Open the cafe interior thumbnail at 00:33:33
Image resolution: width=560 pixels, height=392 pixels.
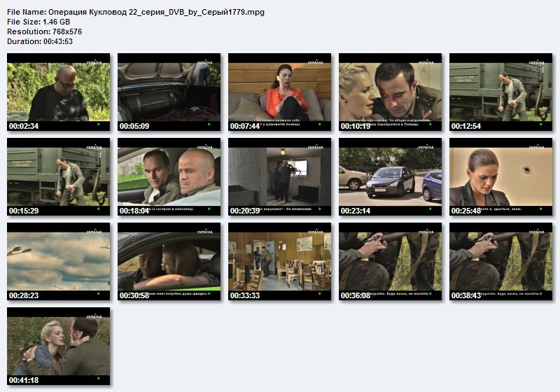point(280,262)
